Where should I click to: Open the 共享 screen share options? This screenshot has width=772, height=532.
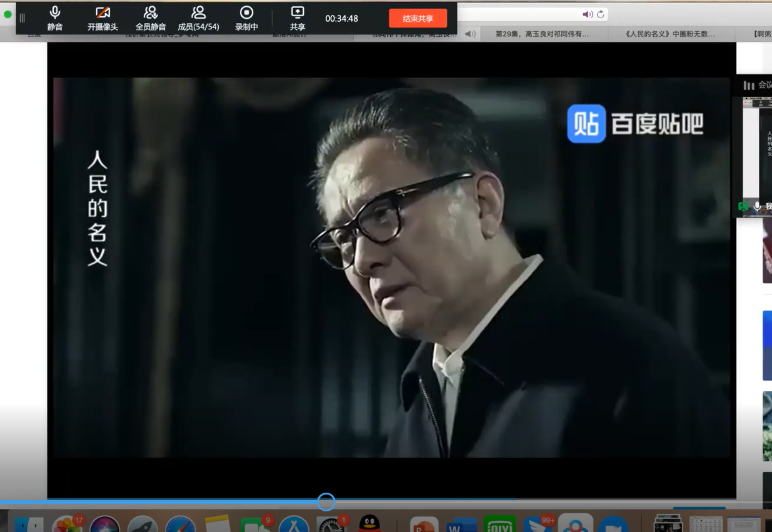click(298, 18)
